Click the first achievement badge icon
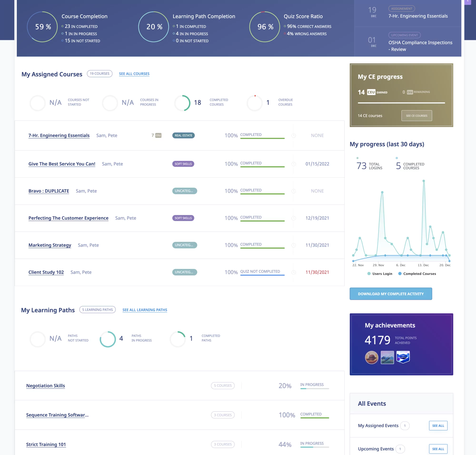 pos(371,357)
